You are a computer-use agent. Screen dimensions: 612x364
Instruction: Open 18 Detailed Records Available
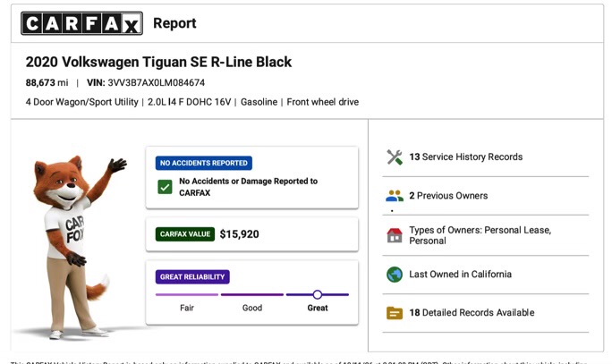point(486,313)
